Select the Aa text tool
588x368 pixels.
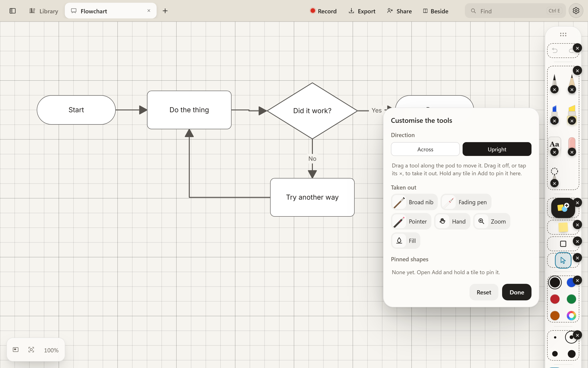click(x=554, y=144)
